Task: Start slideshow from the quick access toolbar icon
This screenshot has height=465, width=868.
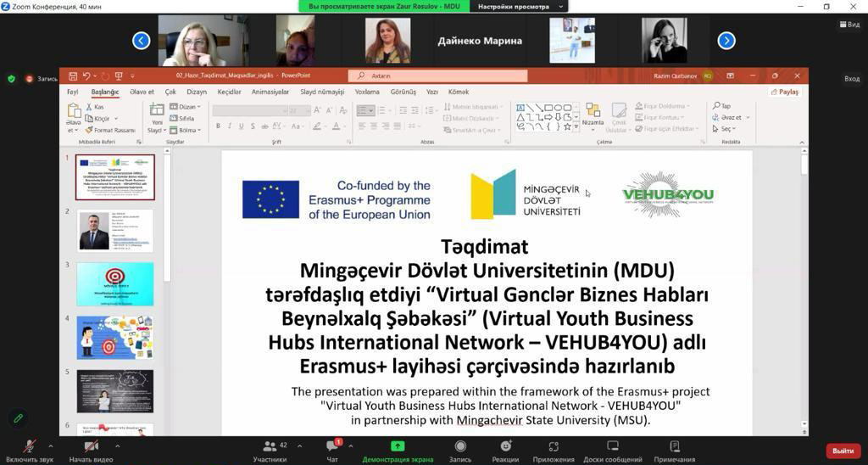Action: (x=118, y=76)
